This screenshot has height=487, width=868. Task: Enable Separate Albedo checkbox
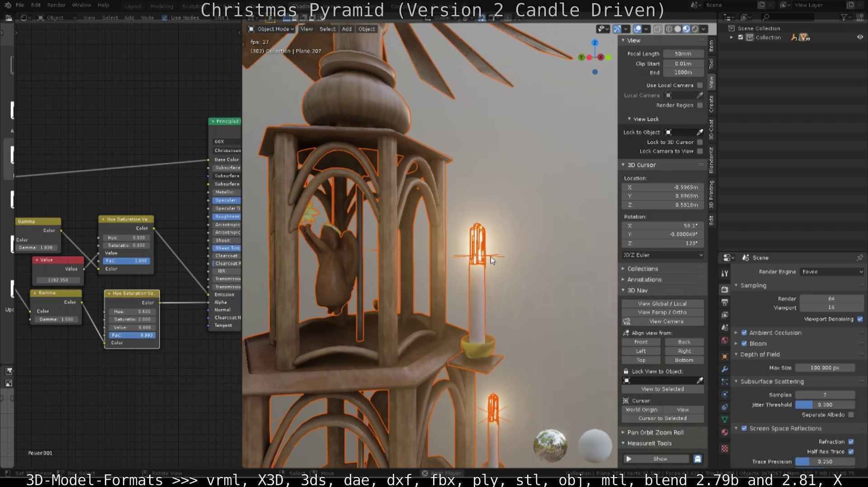[x=851, y=415]
